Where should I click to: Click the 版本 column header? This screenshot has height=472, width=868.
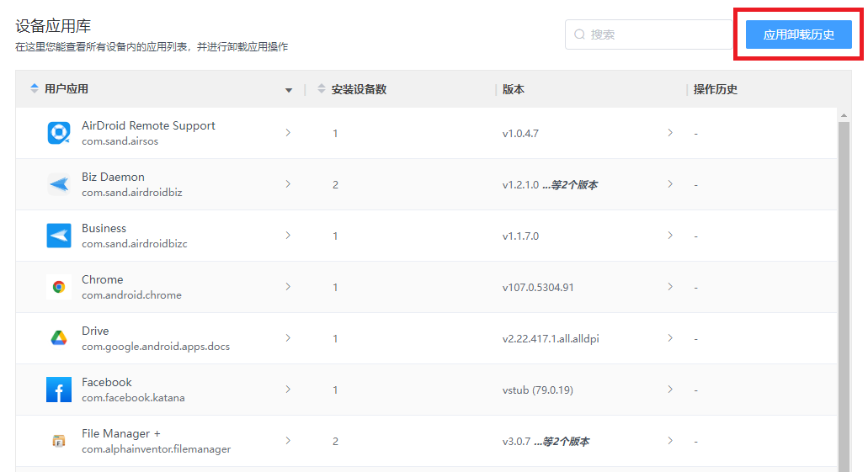(x=514, y=89)
